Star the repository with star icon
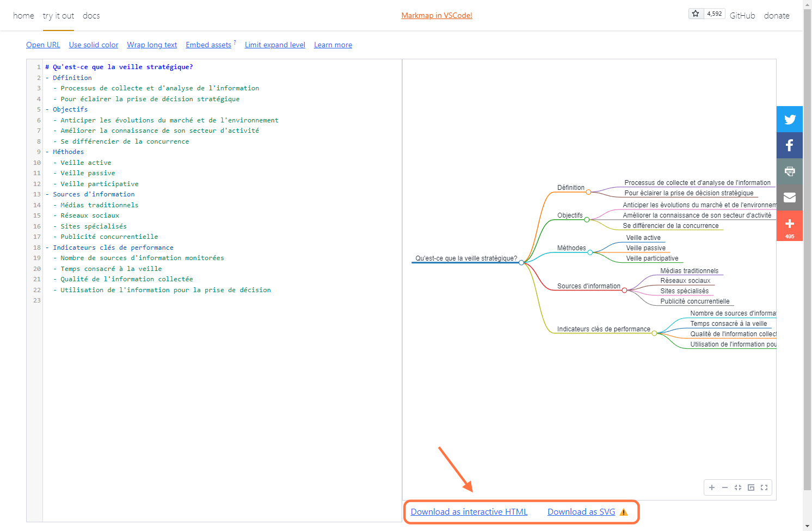812x531 pixels. coord(696,14)
